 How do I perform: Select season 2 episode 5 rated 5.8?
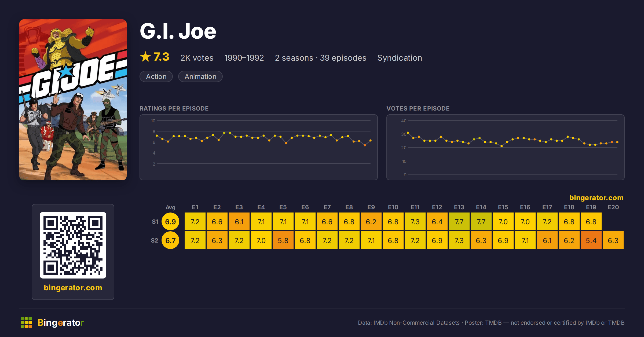pos(283,240)
